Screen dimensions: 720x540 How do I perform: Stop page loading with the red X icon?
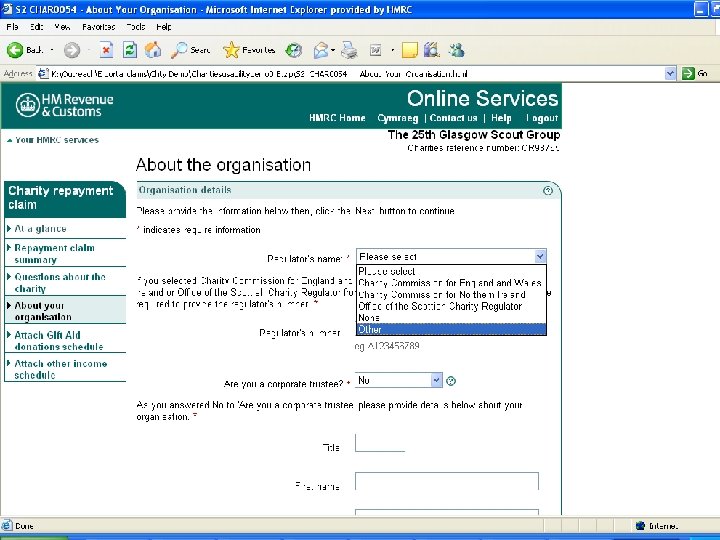tap(106, 50)
